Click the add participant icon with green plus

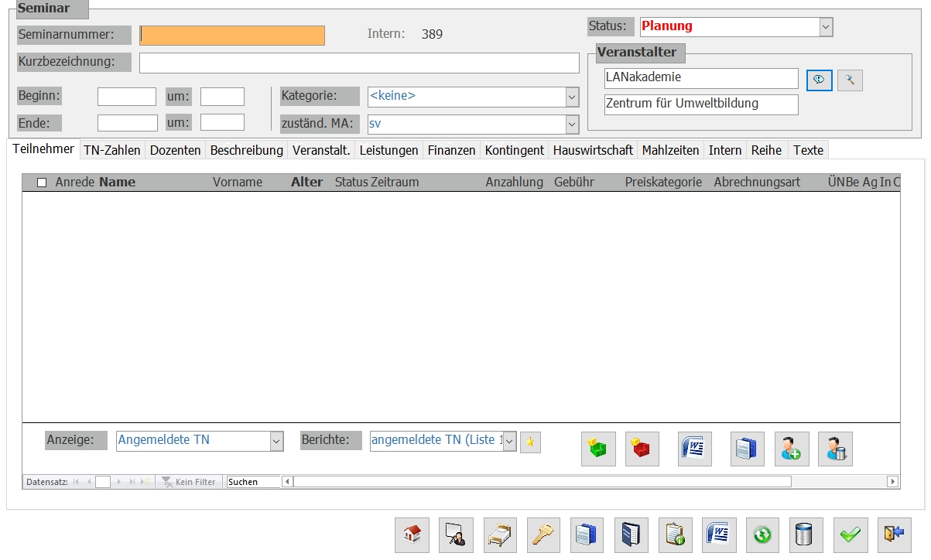coord(791,449)
